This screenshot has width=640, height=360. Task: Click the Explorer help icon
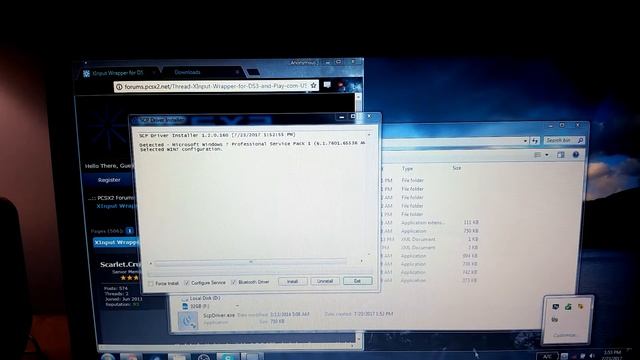[x=576, y=155]
